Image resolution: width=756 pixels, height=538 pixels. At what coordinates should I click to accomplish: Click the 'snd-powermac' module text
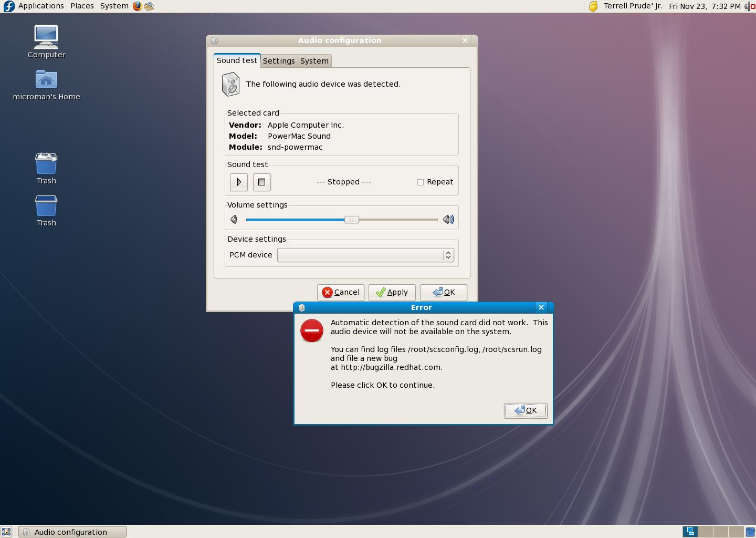tap(295, 147)
